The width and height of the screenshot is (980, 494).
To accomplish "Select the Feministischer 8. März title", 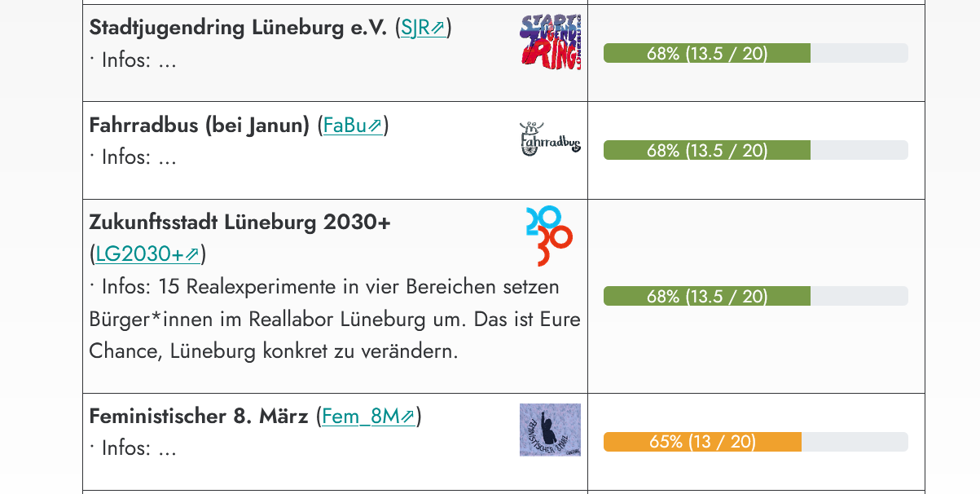I will click(x=199, y=417).
